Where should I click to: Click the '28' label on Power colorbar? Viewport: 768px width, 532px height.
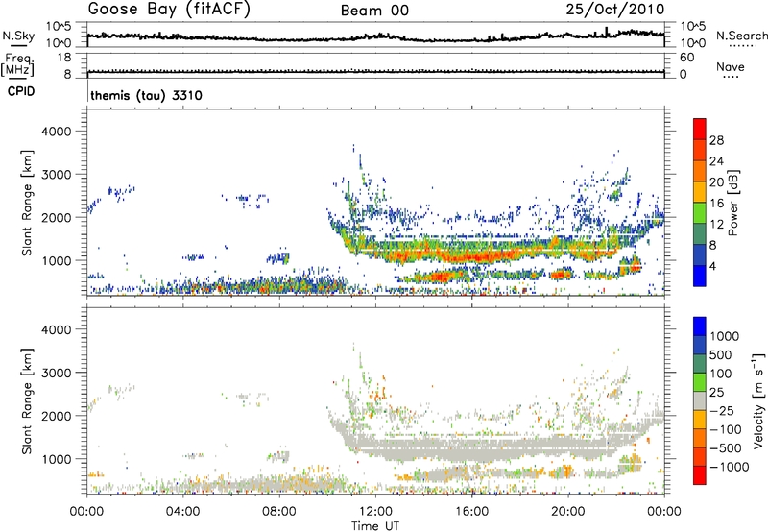pos(716,140)
